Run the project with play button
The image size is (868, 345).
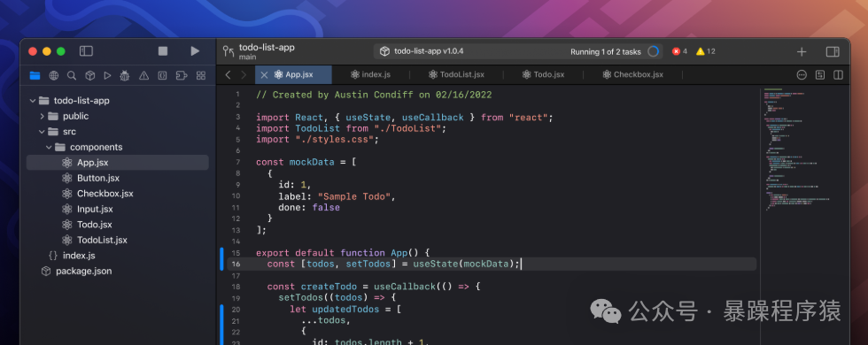click(195, 51)
